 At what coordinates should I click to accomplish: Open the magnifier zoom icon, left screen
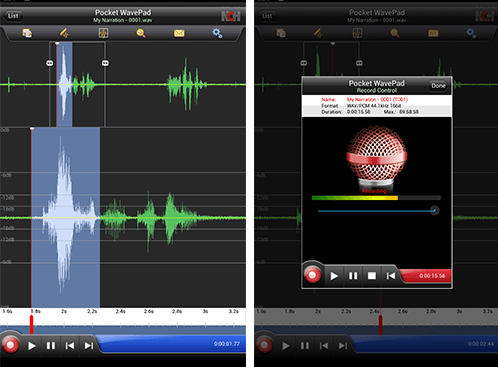coord(141,33)
